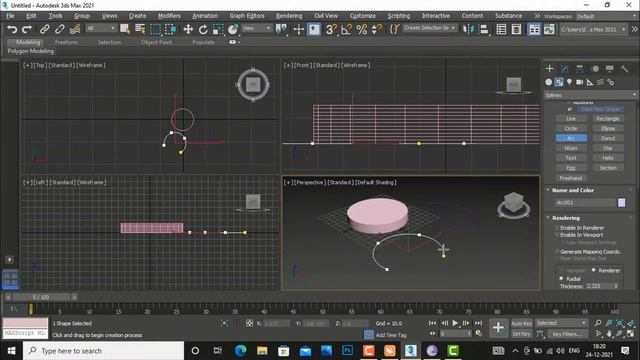Screen dimensions: 640x360
Task: Choose the Rectangular Selection Region tool
Action: coord(156,29)
